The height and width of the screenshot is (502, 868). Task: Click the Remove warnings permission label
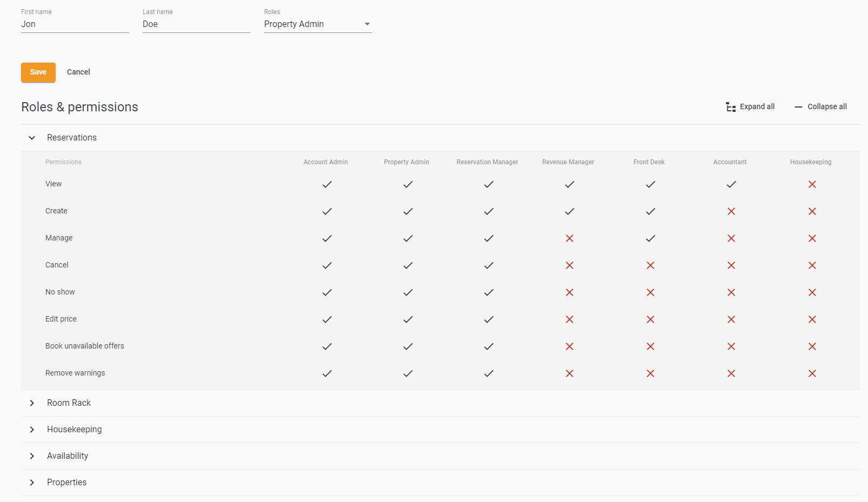[x=75, y=373]
